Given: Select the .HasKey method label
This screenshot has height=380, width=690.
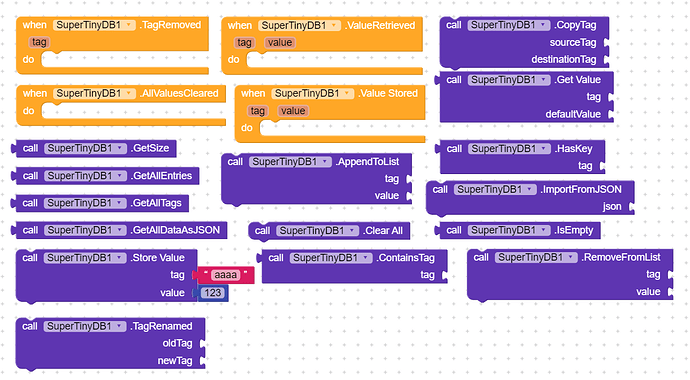Looking at the screenshot, I should (573, 149).
